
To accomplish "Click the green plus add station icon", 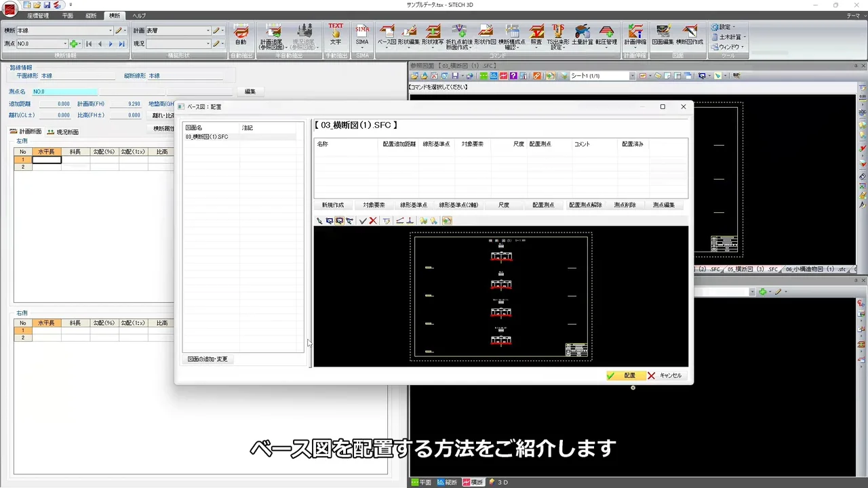I will click(74, 44).
